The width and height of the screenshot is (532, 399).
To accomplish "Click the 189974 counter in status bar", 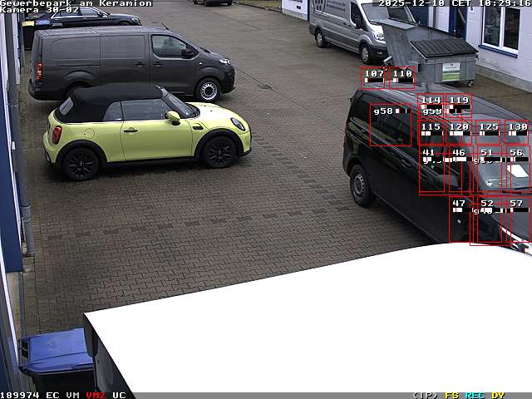I will click(x=20, y=395).
